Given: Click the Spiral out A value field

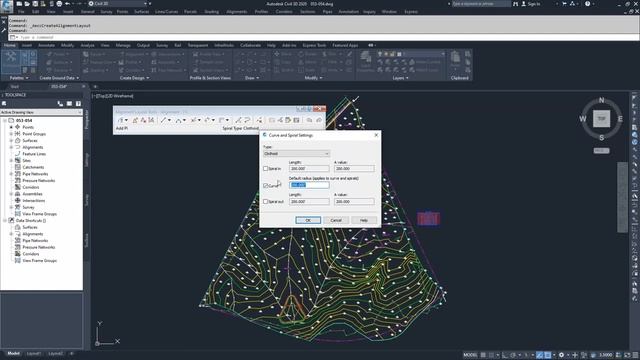Looking at the screenshot, I should 354,202.
